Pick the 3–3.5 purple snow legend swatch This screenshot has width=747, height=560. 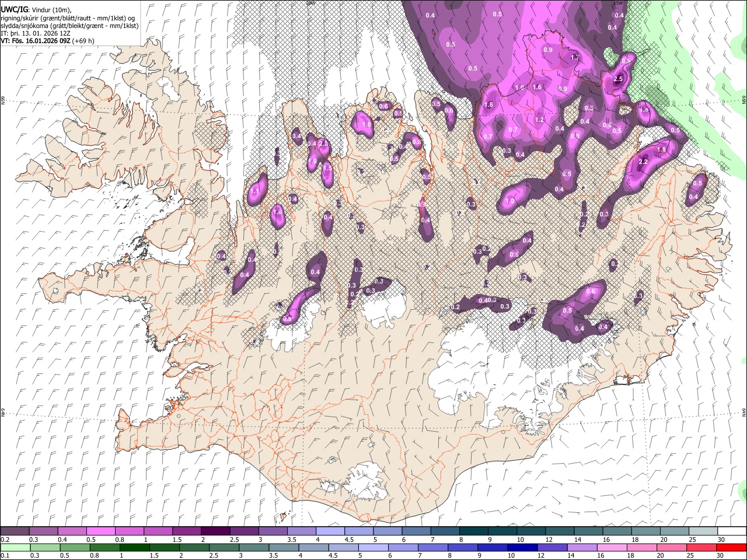(x=273, y=531)
